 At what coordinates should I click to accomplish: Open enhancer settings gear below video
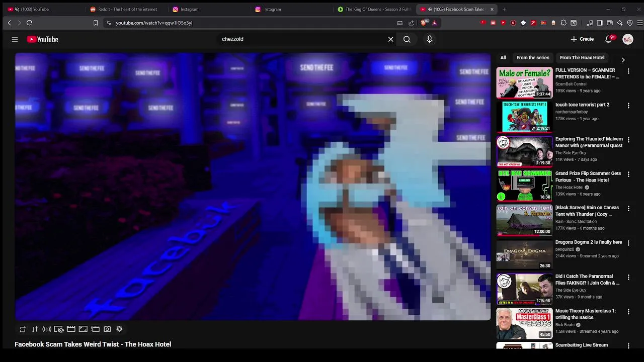pos(119,329)
